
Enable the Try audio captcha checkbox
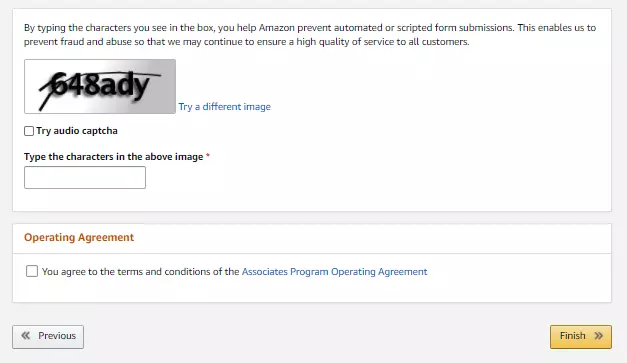(29, 131)
